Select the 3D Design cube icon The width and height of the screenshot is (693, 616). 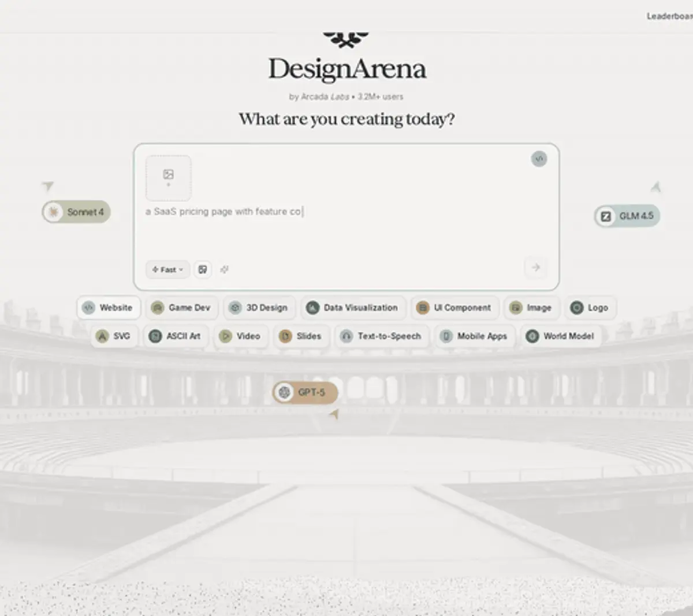(235, 307)
